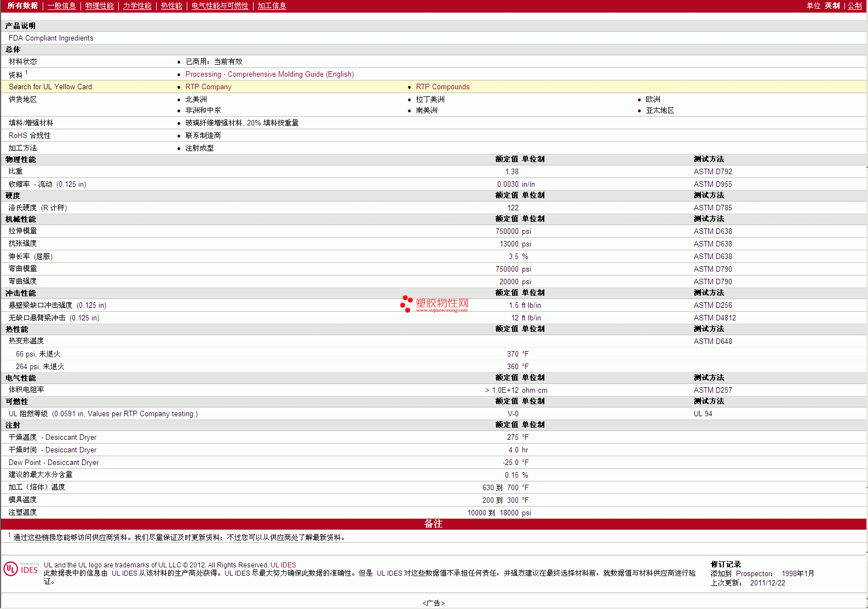
Task: Click the ASTM D792 test method cell
Action: point(712,171)
